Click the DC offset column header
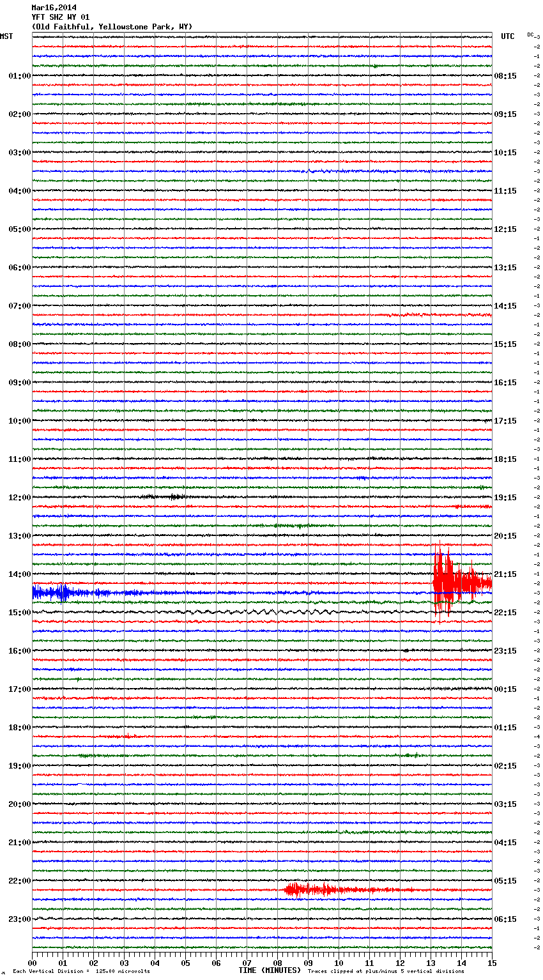Image resolution: width=543 pixels, height=980 pixels. pyautogui.click(x=532, y=34)
